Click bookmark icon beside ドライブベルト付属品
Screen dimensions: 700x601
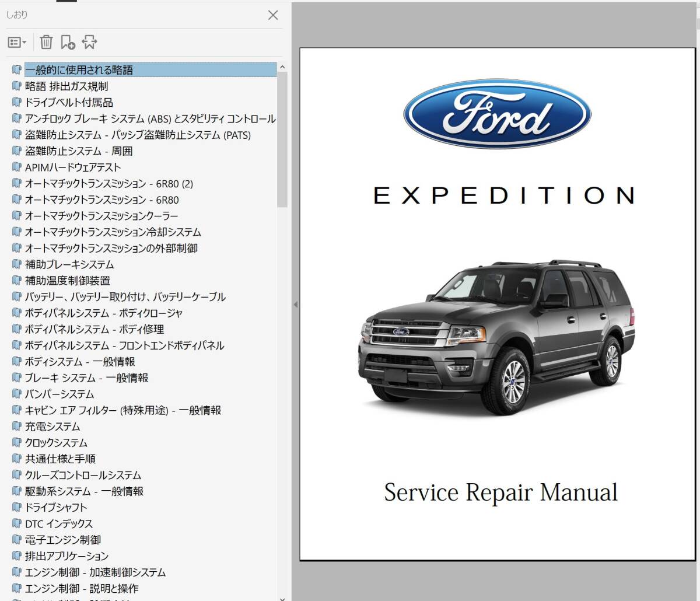point(16,102)
